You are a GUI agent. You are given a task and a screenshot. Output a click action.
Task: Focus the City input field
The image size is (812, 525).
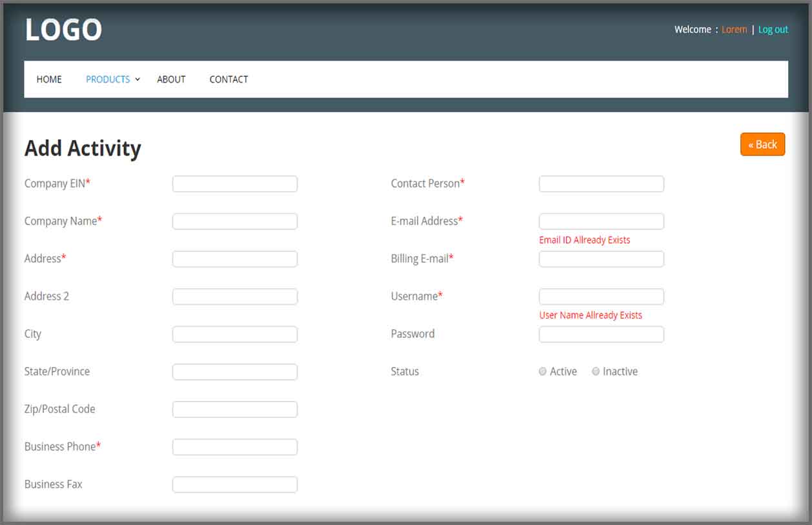tap(234, 334)
